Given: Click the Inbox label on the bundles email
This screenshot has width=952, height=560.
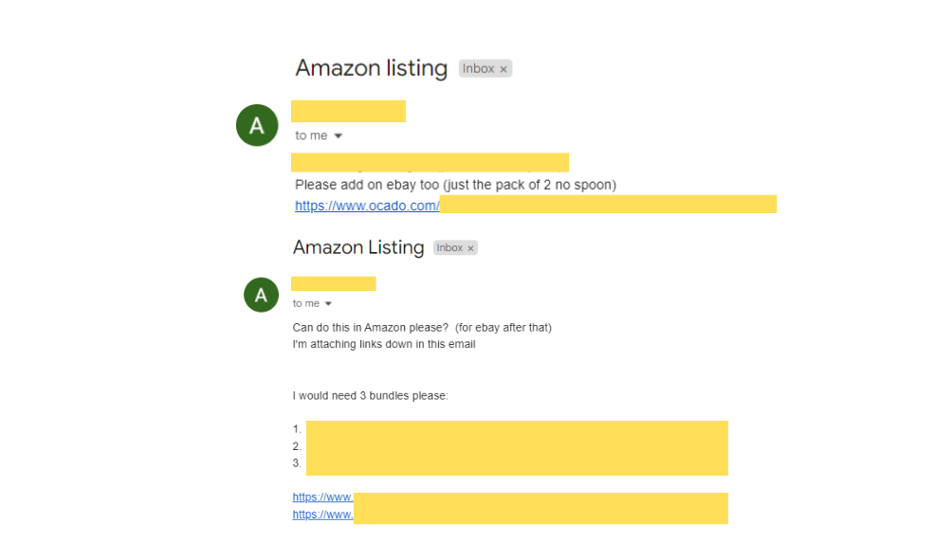Looking at the screenshot, I should 449,248.
